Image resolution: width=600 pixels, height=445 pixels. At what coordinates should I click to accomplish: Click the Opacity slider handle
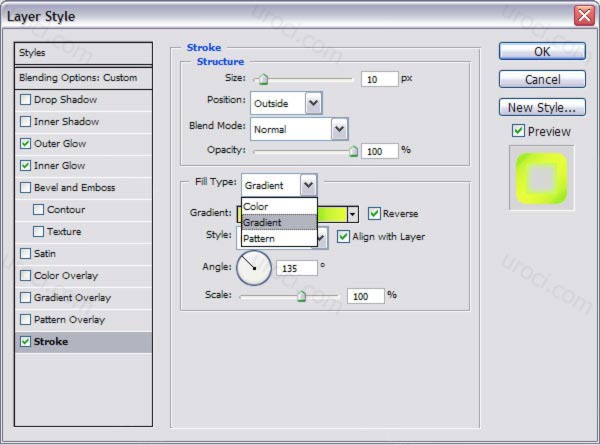pos(353,151)
